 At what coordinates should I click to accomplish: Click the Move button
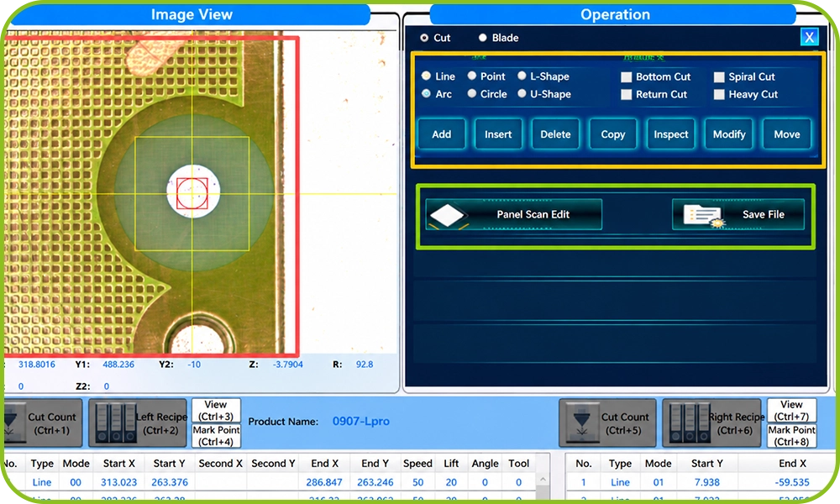click(x=787, y=134)
